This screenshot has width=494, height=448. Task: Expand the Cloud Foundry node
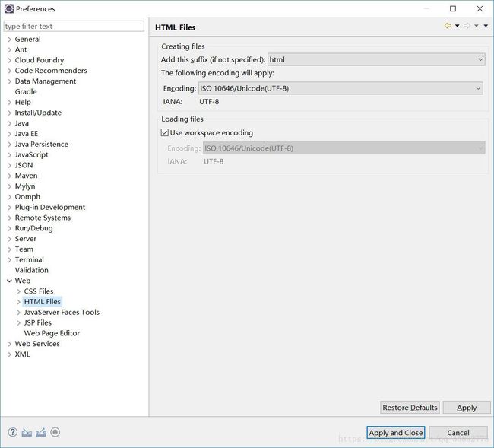click(x=9, y=60)
